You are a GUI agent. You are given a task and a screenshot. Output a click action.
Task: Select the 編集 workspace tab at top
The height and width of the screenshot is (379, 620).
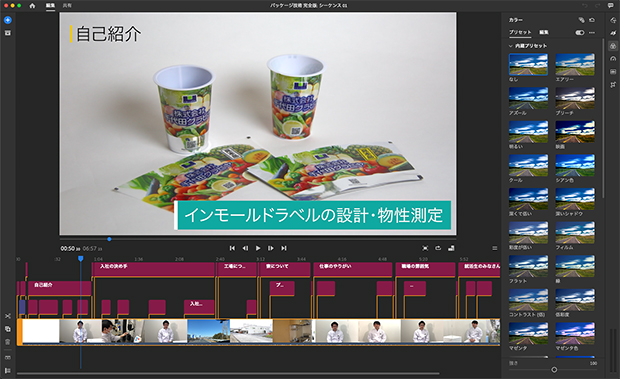tap(50, 6)
